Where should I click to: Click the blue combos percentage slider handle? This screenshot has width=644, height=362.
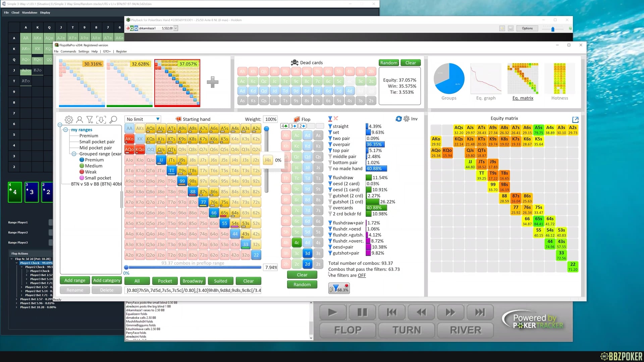(x=126, y=267)
